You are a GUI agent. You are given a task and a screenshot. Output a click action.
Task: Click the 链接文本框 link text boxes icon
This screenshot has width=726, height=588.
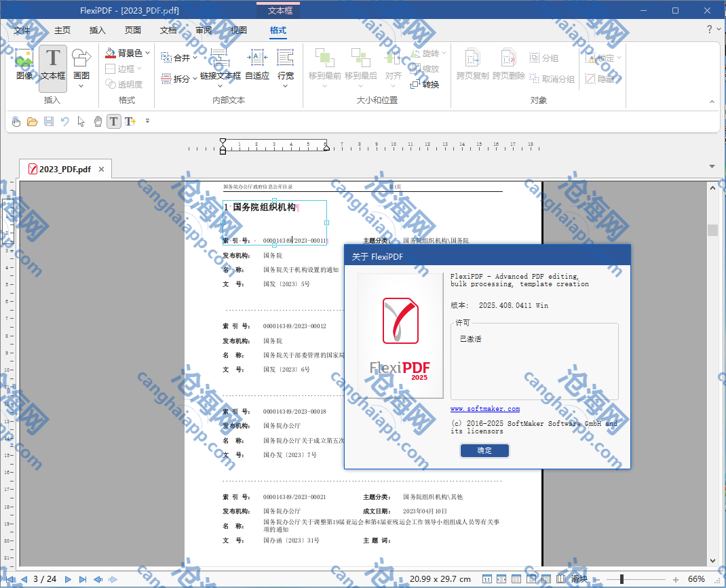[x=220, y=66]
